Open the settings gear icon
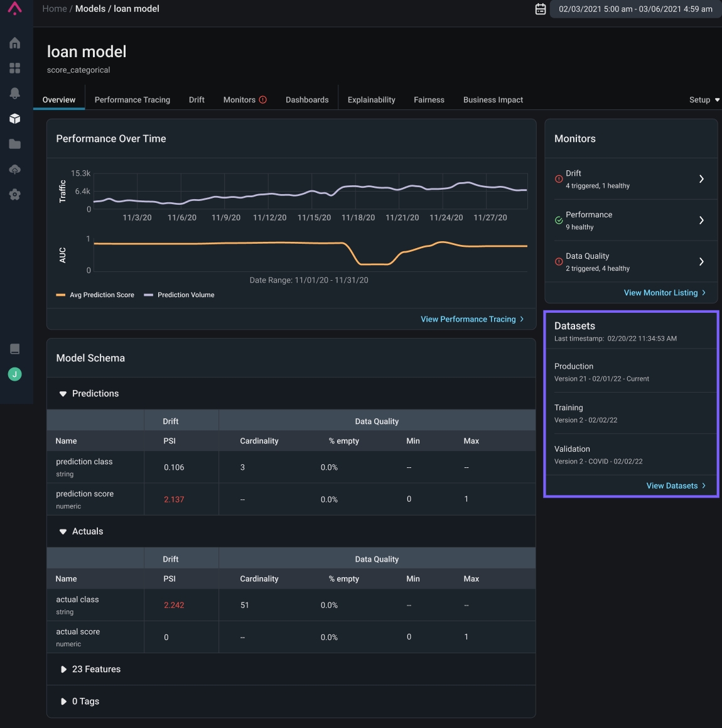Viewport: 722px width, 728px height. [15, 195]
